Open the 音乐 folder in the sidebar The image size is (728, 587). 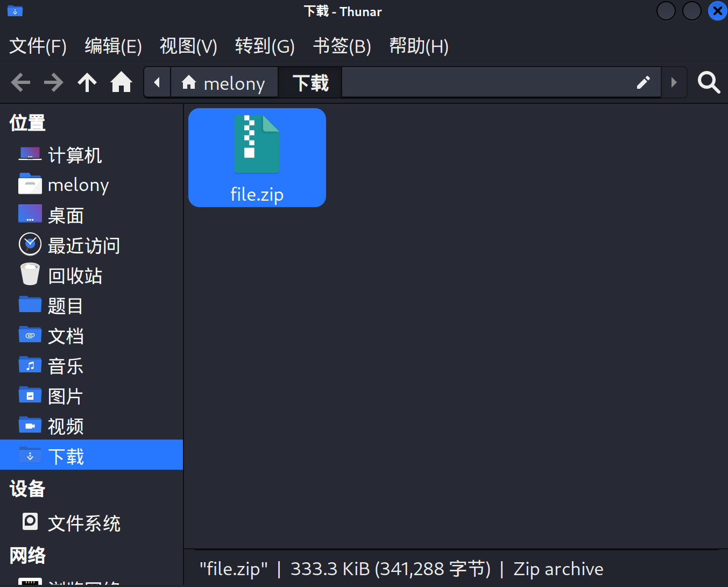pos(65,366)
